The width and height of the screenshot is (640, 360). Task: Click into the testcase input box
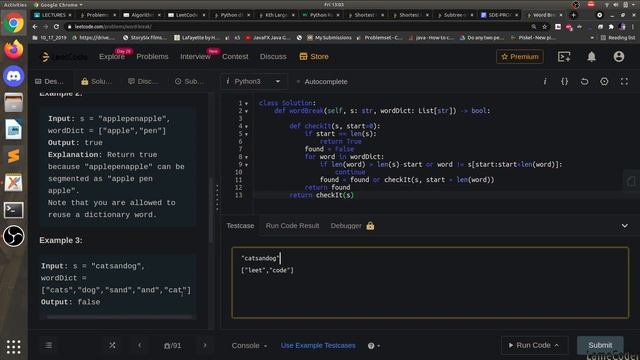pyautogui.click(x=430, y=282)
